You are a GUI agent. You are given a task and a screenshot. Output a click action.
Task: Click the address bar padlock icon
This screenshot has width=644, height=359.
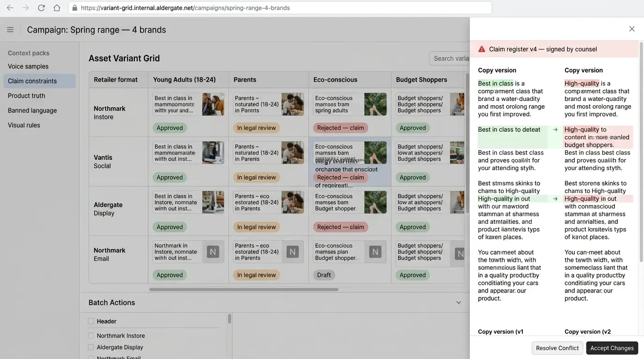click(x=74, y=8)
